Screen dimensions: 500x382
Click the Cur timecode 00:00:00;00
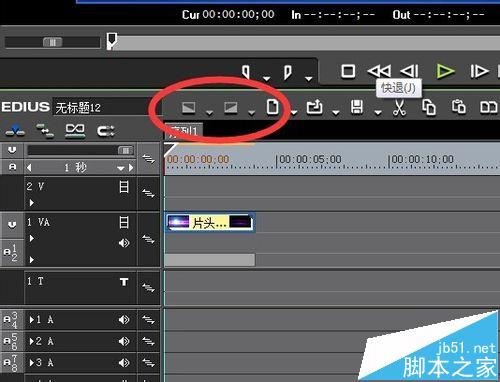[x=238, y=14]
